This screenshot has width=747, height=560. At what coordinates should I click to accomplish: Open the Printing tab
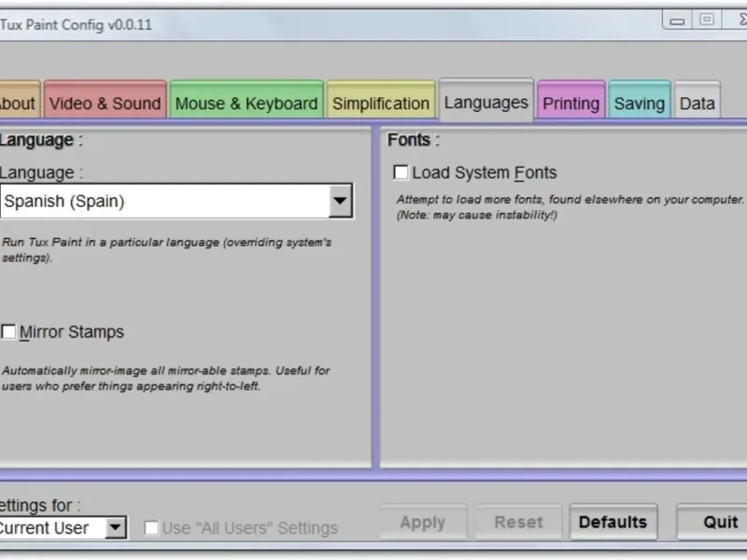coord(571,100)
